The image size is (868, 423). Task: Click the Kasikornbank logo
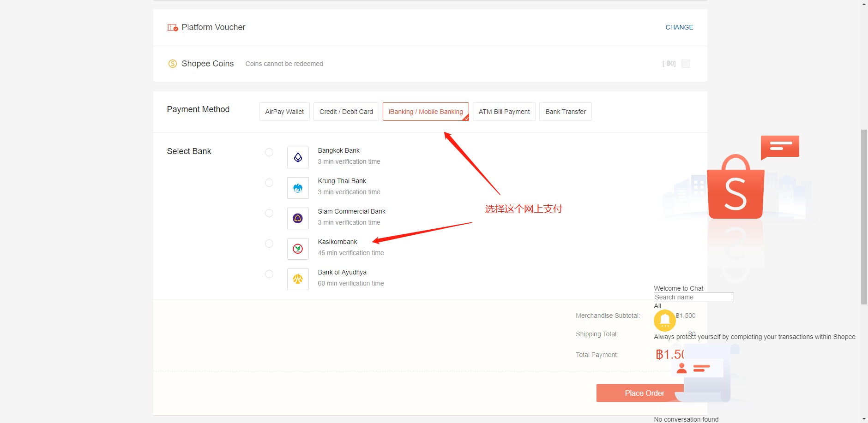pos(298,249)
